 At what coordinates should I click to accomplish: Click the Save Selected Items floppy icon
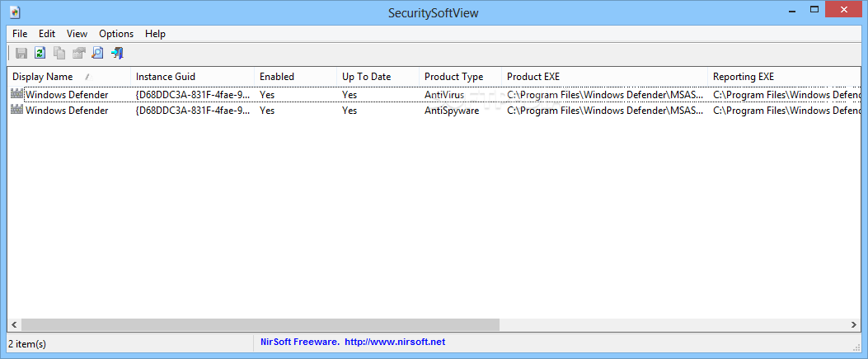[21, 53]
